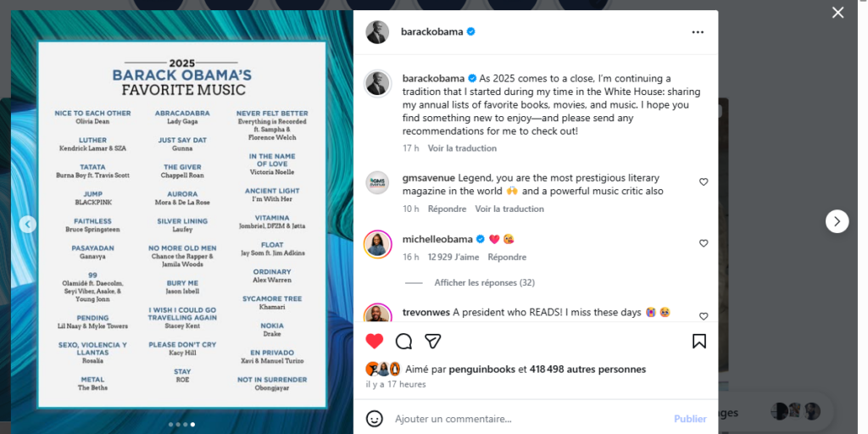Screen dimensions: 868x434
Task: Click Répondre under the michelleobama comment
Action: [507, 258]
